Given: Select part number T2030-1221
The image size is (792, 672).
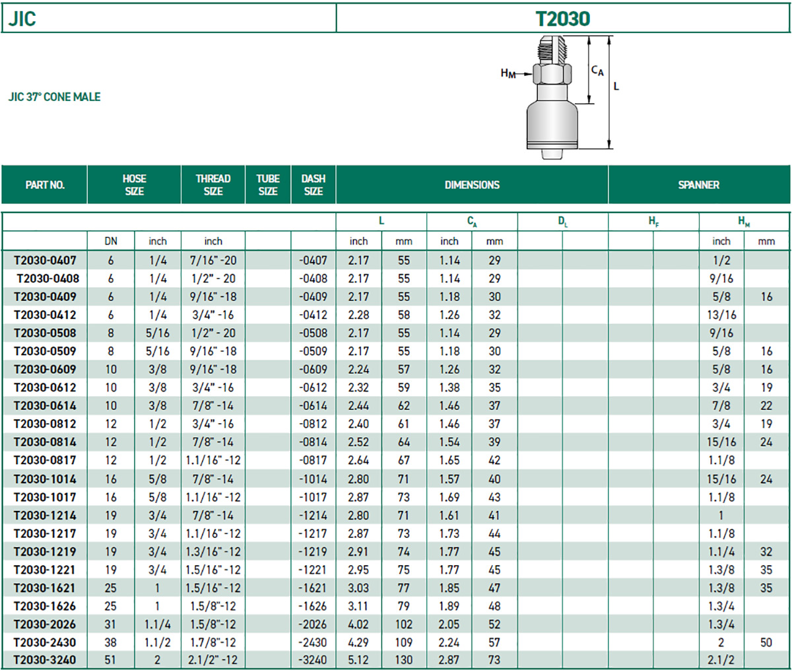Looking at the screenshot, I should click(45, 570).
